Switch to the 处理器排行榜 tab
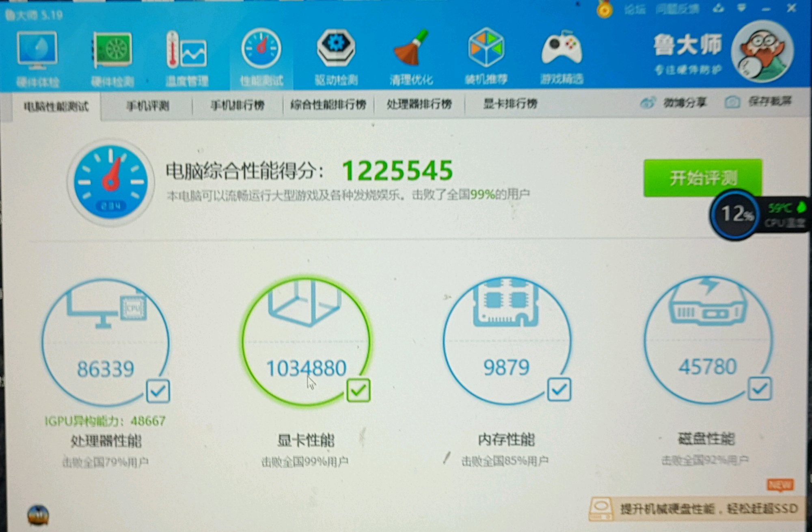 (419, 104)
